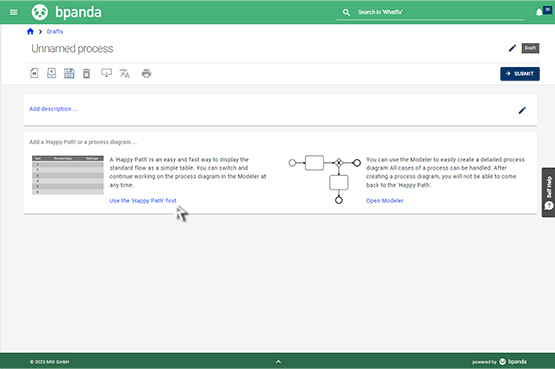Click the file document toolbar icon

34,73
